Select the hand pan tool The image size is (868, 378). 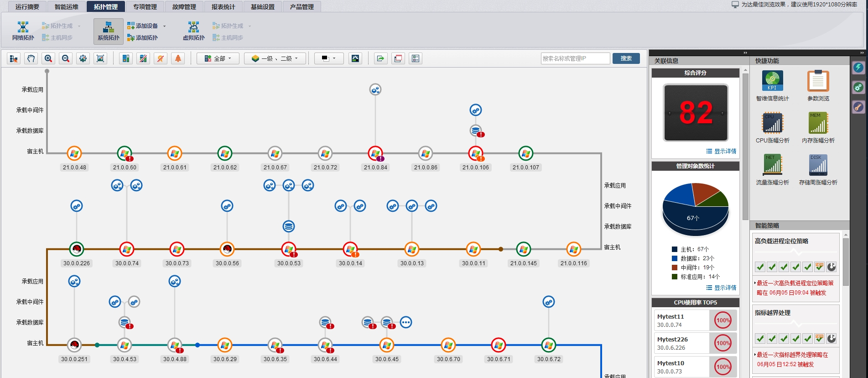pyautogui.click(x=31, y=58)
